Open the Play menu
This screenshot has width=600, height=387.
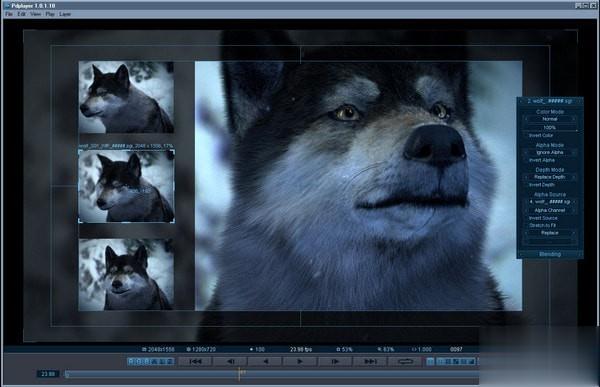tap(50, 14)
